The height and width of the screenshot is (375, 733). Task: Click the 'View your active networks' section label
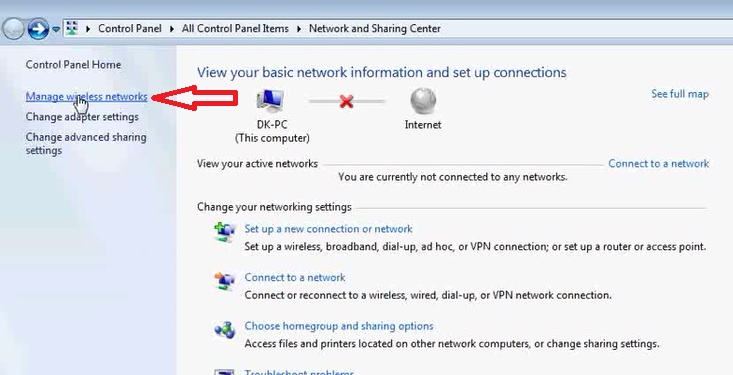tap(257, 164)
